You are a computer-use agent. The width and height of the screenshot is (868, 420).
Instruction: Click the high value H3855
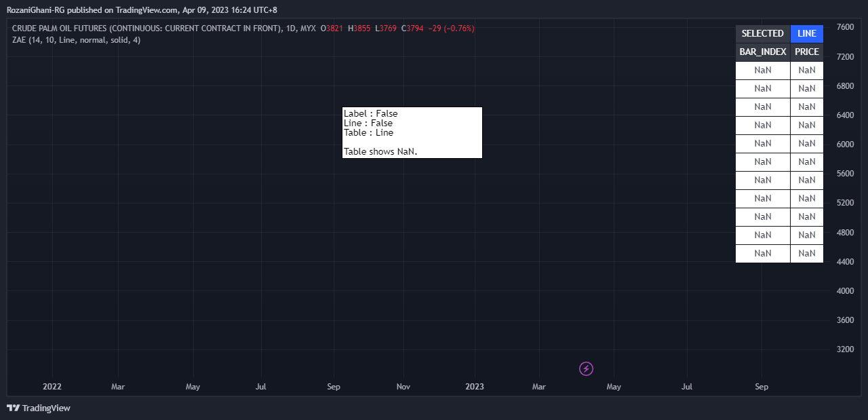pos(360,28)
